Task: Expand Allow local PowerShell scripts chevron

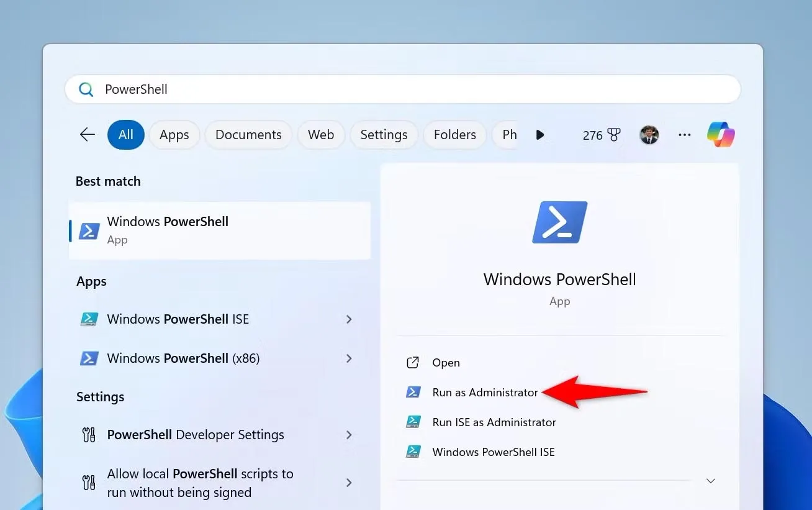Action: coord(349,483)
